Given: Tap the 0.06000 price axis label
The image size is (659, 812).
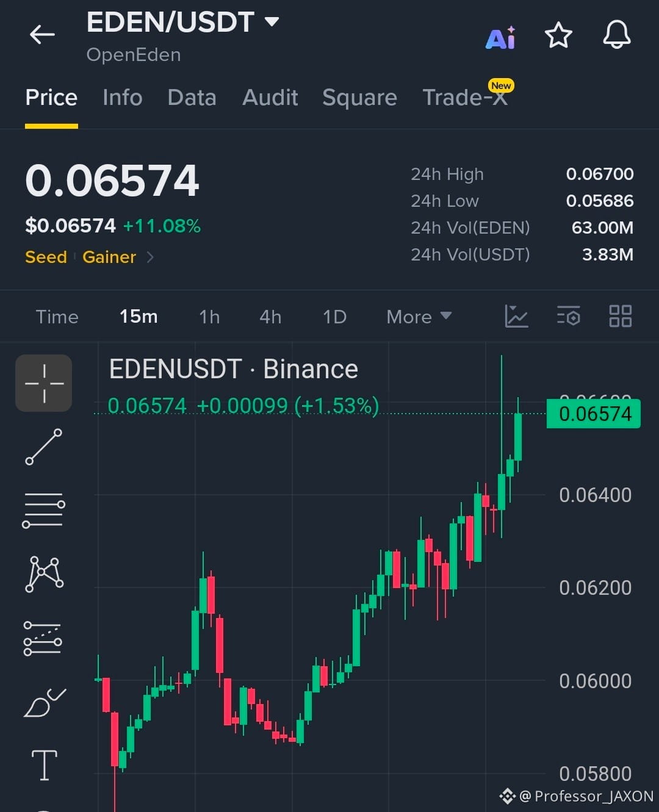Looking at the screenshot, I should (595, 681).
